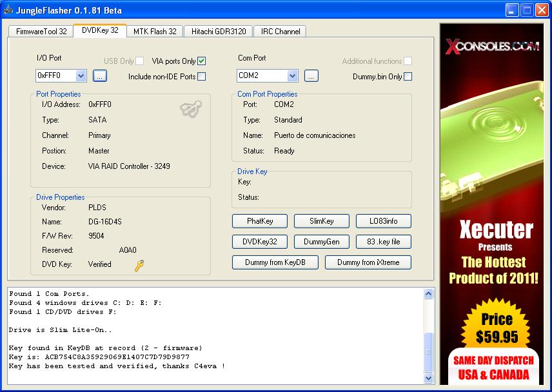Toggle the Dummy.bin Only checkbox
The height and width of the screenshot is (392, 552).
click(408, 77)
